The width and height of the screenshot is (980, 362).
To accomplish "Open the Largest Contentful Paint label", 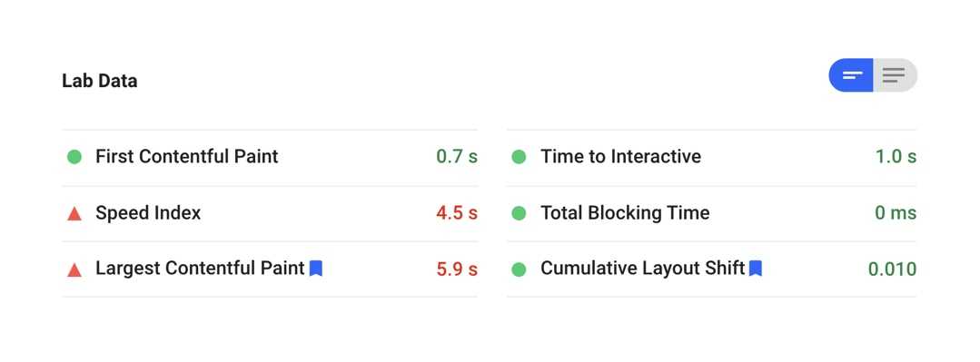I will coord(200,269).
